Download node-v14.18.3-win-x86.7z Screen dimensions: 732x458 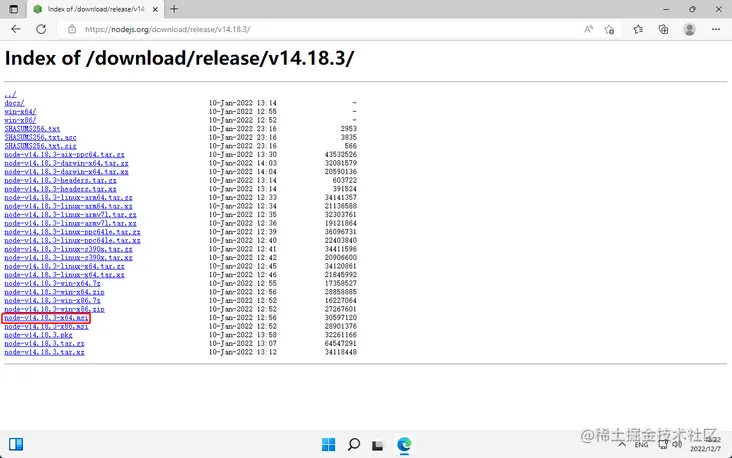(x=52, y=301)
